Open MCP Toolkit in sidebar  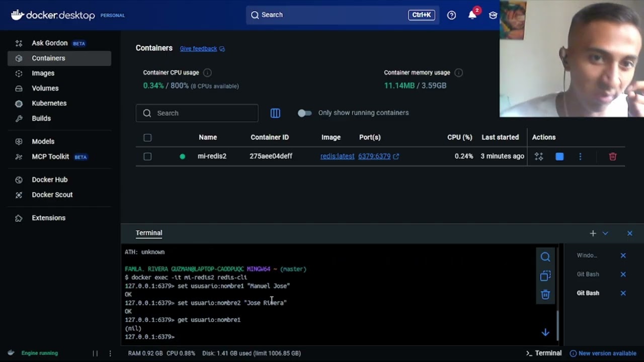point(59,157)
